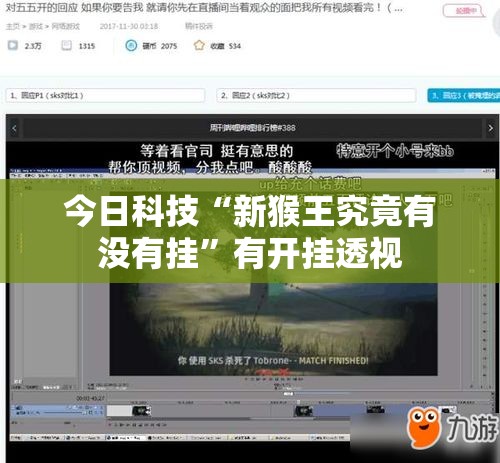The width and height of the screenshot is (500, 463).
Task: Click the 九游 watermark text
Action: pyautogui.click(x=472, y=427)
